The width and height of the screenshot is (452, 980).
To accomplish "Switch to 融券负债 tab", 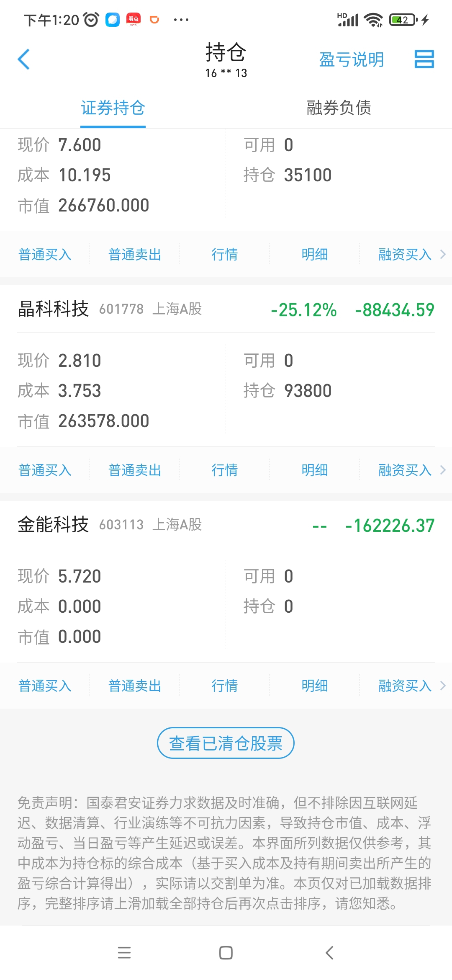I will 339,108.
